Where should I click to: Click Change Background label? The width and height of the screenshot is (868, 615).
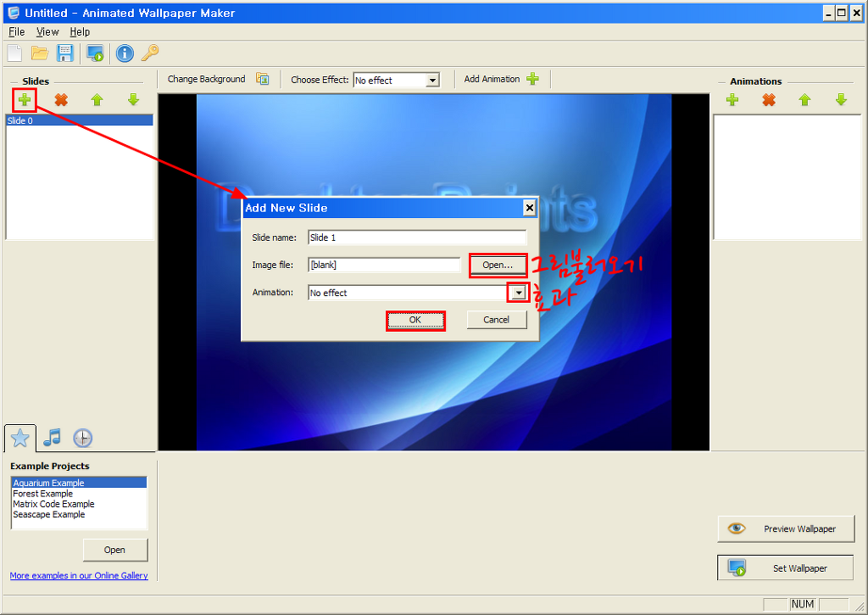[206, 79]
